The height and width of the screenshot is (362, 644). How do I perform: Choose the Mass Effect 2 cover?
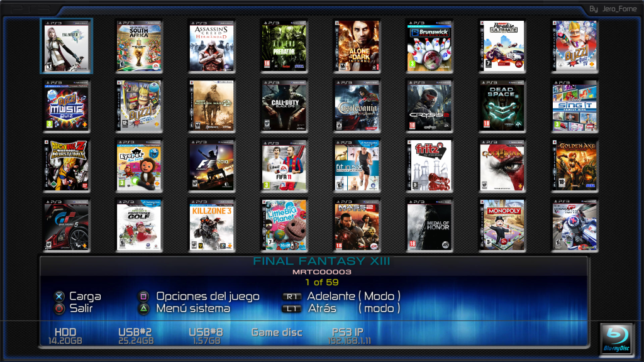pyautogui.click(x=357, y=226)
